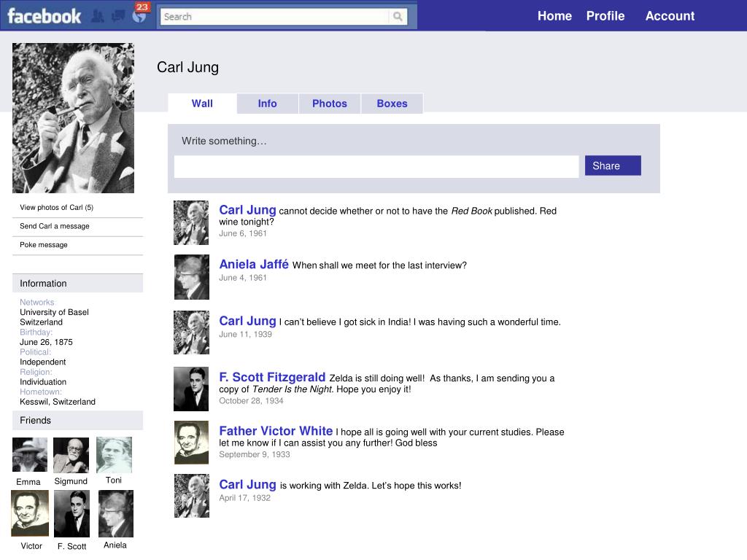Open friend Toni's photo
This screenshot has height=560, width=747.
tap(114, 455)
